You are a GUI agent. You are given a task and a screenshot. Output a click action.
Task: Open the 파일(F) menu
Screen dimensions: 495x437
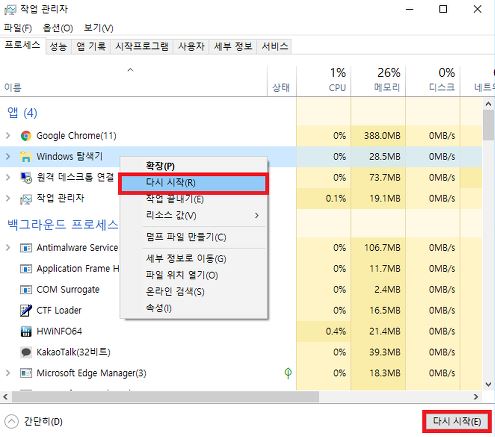coord(18,28)
